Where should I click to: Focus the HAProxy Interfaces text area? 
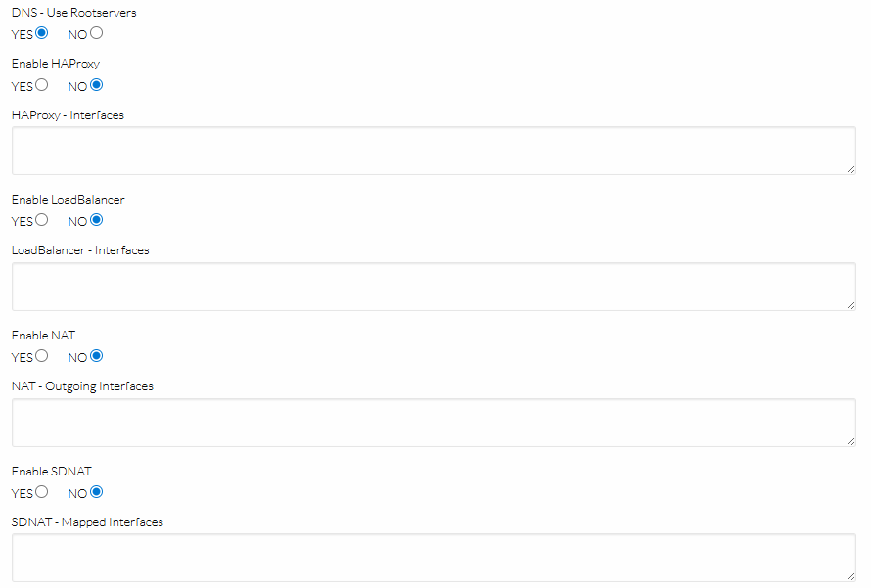click(x=434, y=151)
